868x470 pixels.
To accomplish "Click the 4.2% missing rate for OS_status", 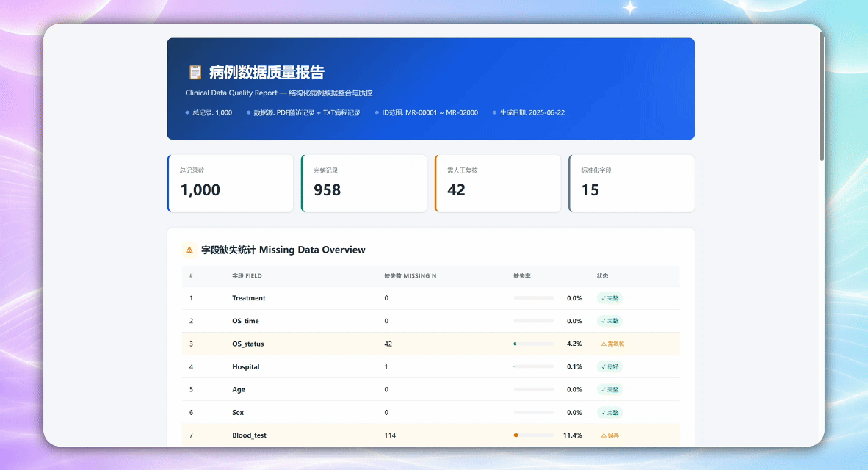I will point(574,344).
